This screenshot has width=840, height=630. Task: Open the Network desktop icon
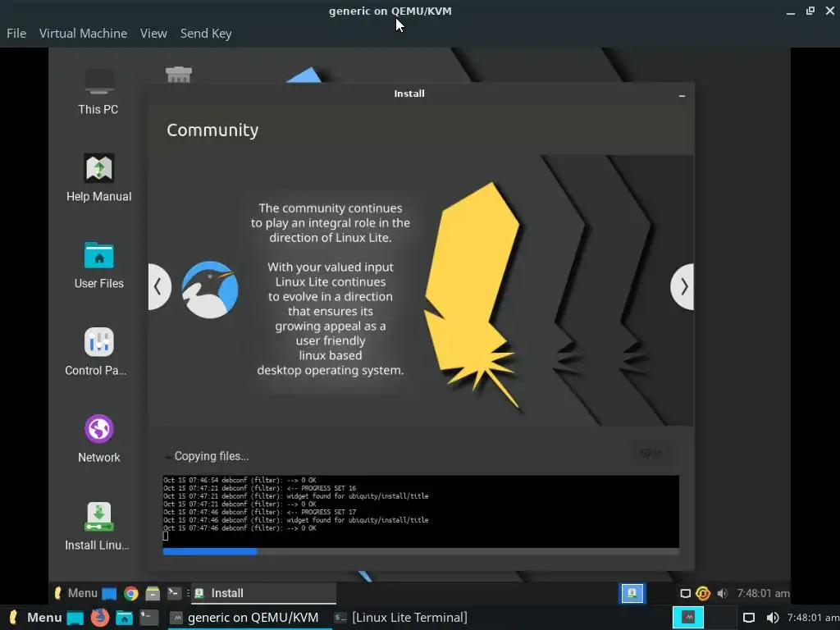click(x=98, y=439)
